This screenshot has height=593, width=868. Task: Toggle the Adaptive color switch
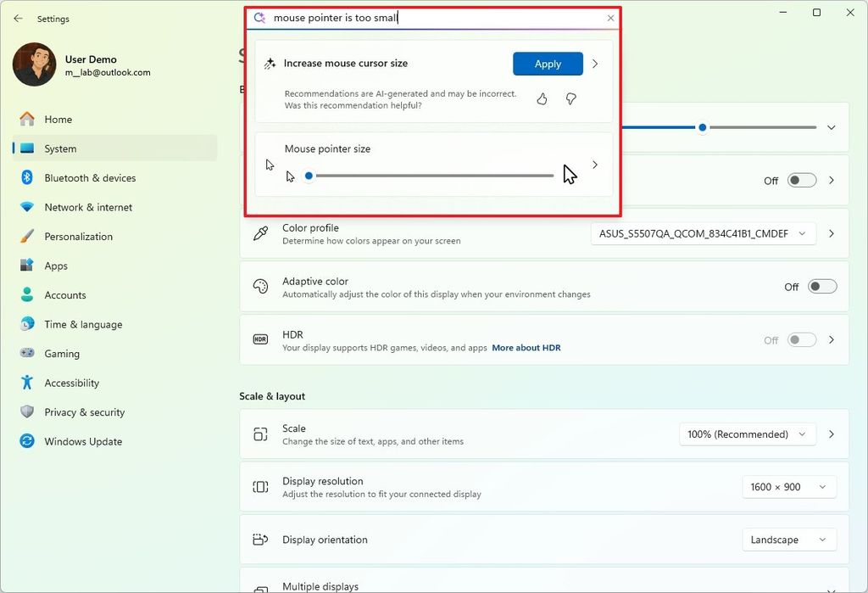pyautogui.click(x=821, y=286)
